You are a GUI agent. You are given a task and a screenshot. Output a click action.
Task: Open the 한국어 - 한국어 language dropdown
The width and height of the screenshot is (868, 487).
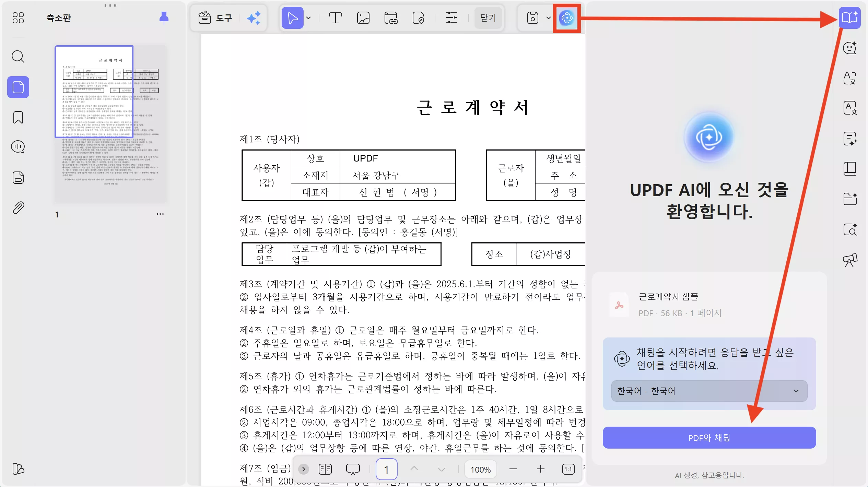coord(708,391)
